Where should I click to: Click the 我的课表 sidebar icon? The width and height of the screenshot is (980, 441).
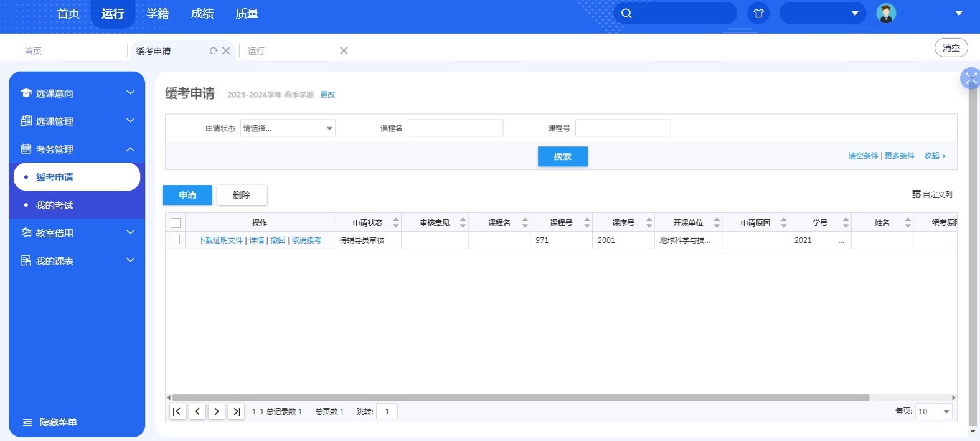pos(26,261)
